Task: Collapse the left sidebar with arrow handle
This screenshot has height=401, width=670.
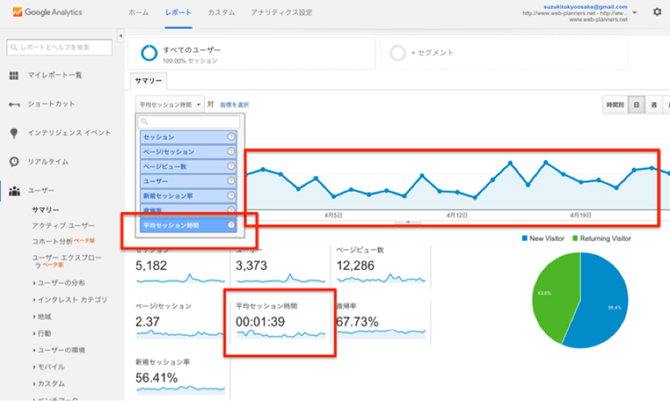Action: (x=120, y=36)
